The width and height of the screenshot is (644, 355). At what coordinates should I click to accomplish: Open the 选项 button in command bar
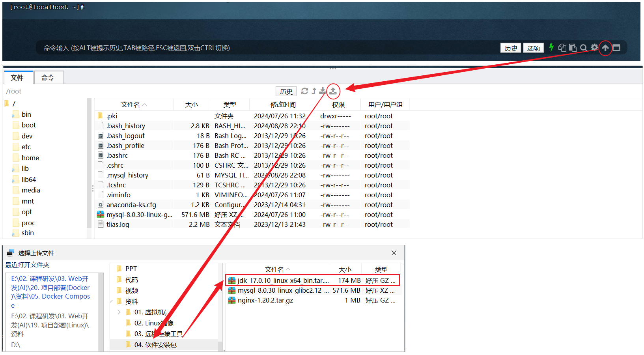pos(534,48)
